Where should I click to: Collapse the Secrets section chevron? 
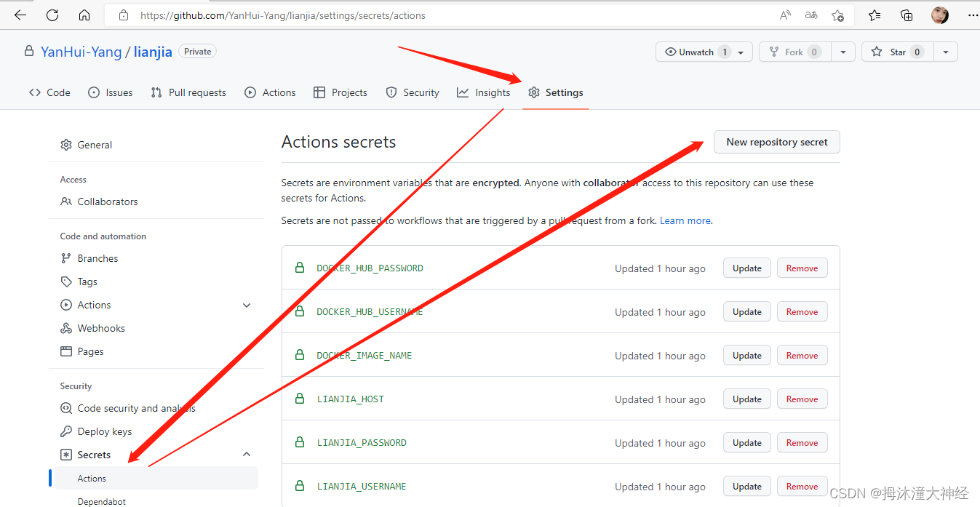coord(247,454)
